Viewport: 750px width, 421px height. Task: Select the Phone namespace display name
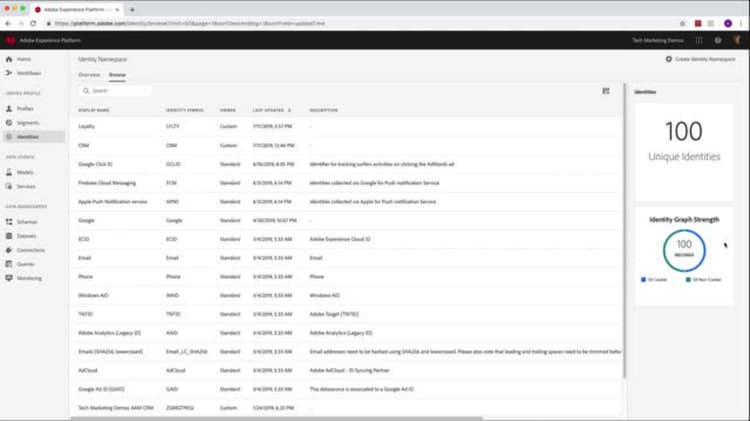86,277
